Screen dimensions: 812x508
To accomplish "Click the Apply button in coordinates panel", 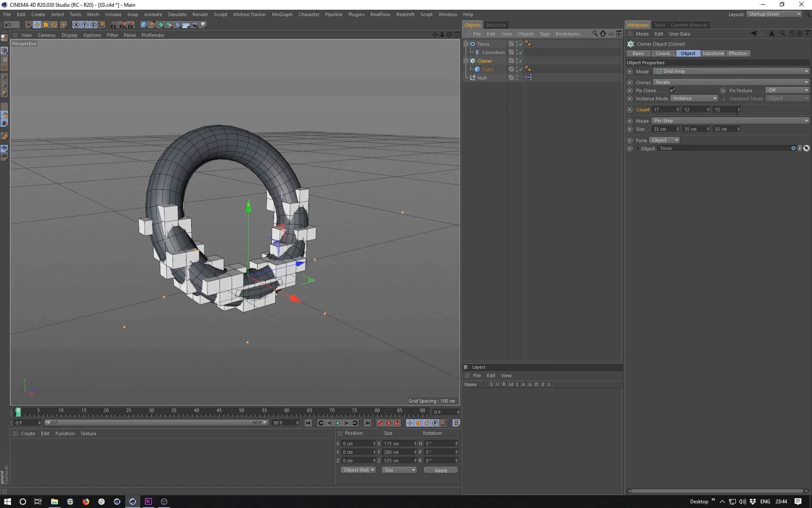I will 440,470.
